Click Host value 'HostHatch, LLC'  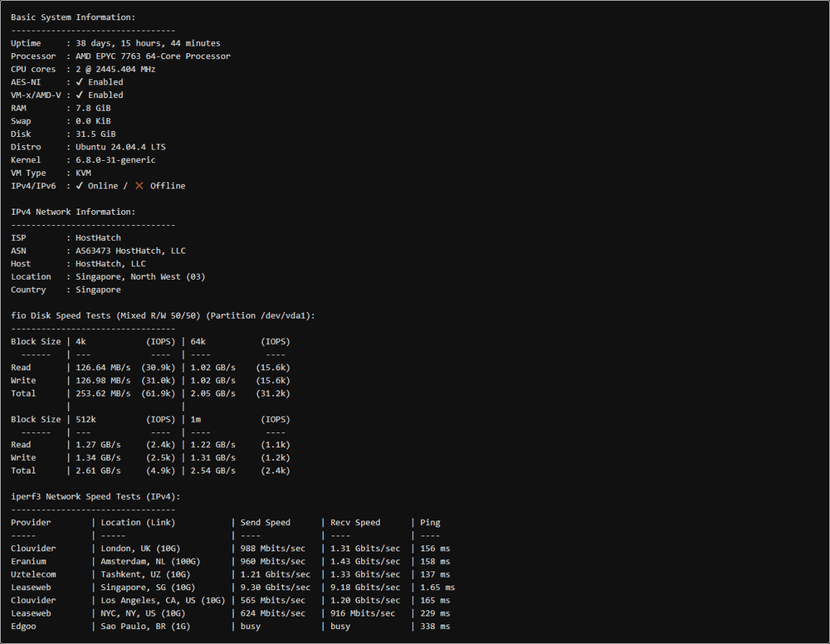coord(110,264)
